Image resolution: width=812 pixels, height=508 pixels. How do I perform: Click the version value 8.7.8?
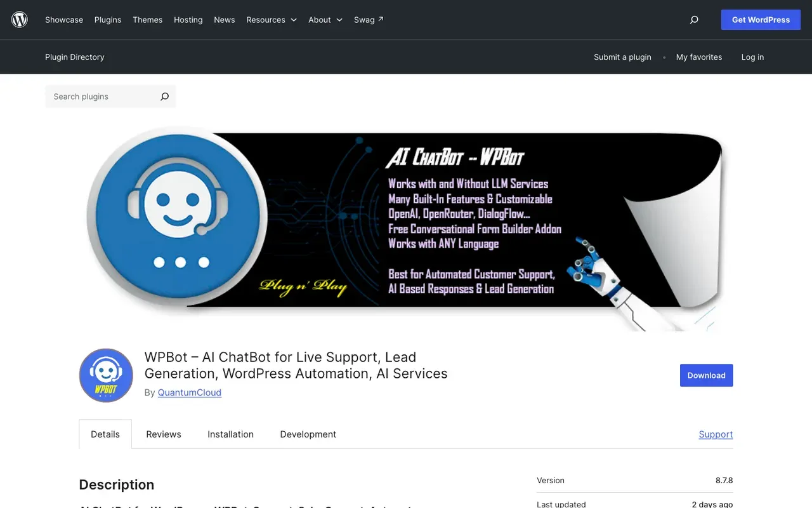click(724, 481)
